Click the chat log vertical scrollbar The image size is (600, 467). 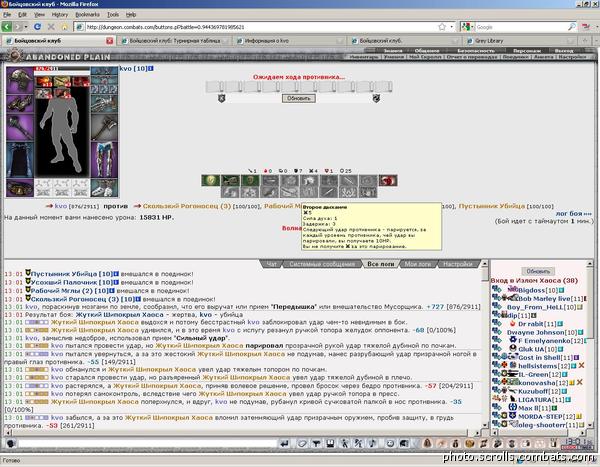click(485, 344)
